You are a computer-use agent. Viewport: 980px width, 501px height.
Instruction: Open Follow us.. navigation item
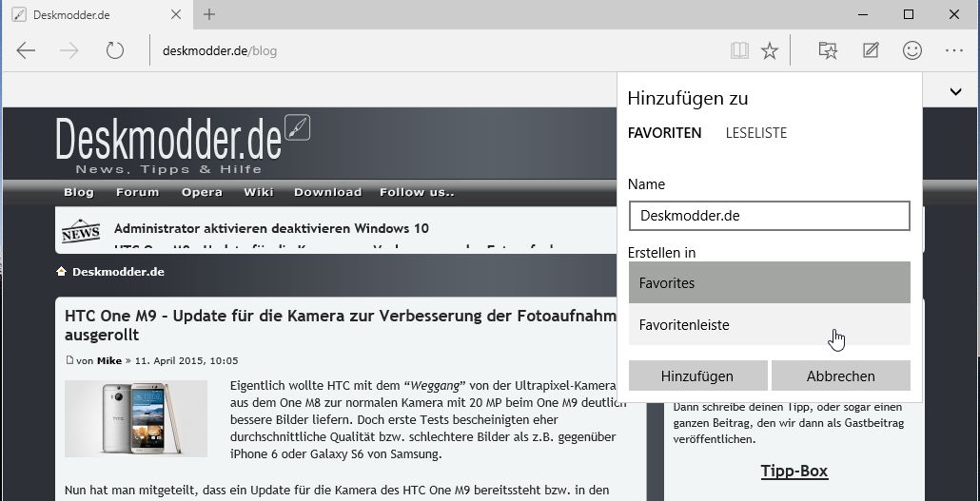(417, 192)
